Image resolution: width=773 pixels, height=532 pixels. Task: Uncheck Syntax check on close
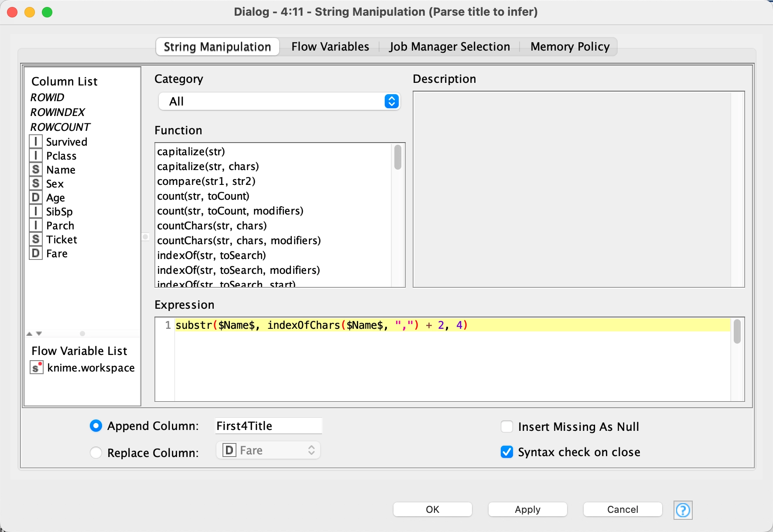click(507, 452)
